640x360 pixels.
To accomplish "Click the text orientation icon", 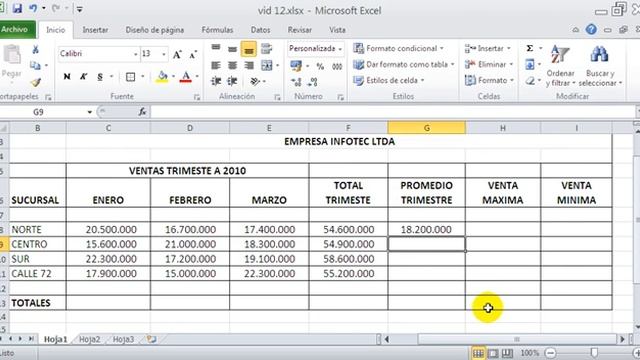I will (255, 81).
